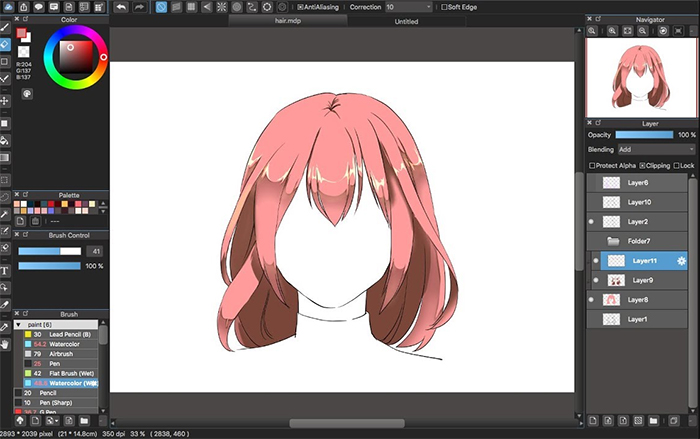
Task: Enable the curve snap icon
Action: (252, 7)
